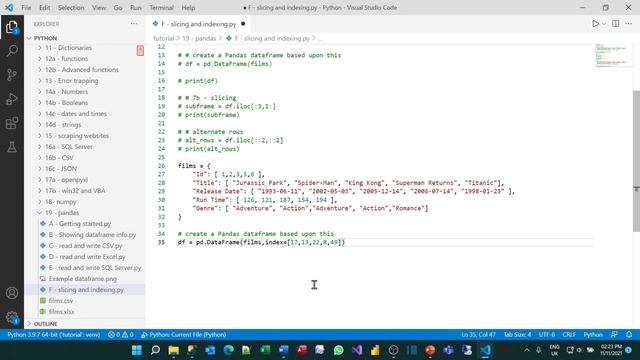This screenshot has width=640, height=360.
Task: Open Visual Studio from taskbar
Action: [x=357, y=350]
